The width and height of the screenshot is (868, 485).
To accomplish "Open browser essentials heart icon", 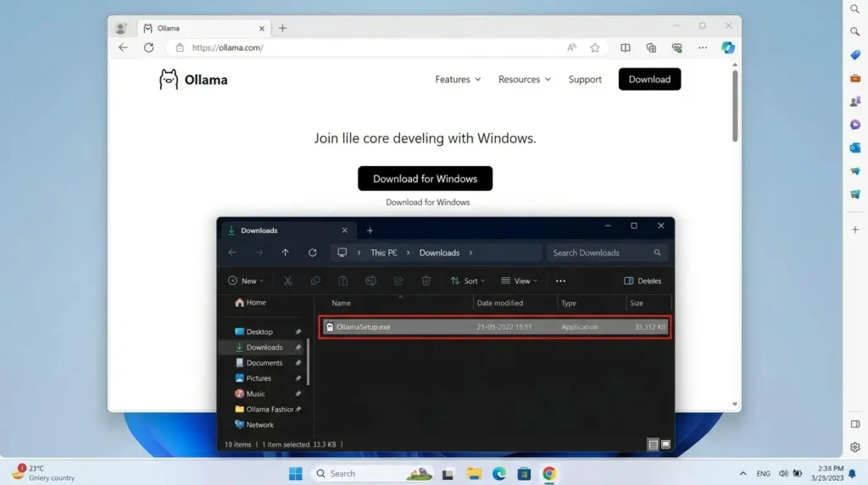I will point(677,47).
